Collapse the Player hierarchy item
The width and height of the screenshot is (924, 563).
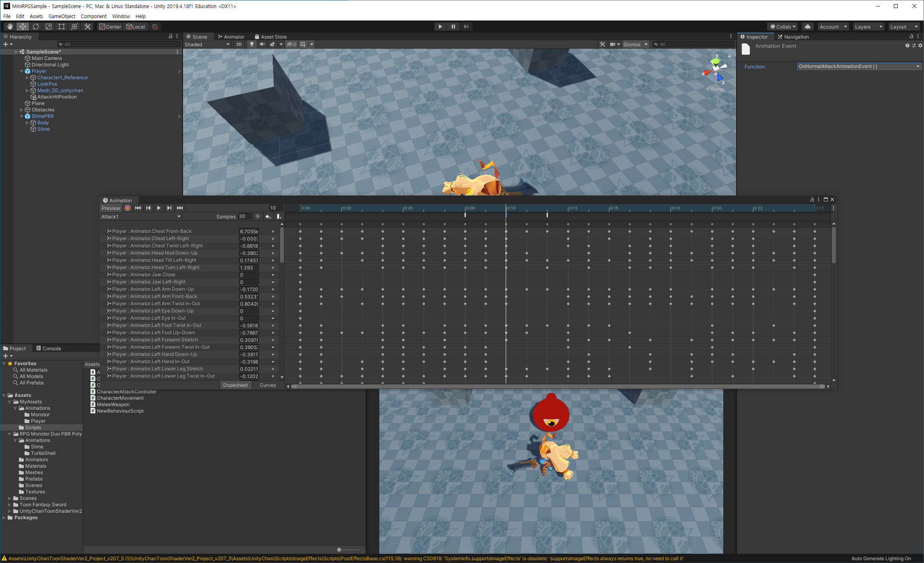pyautogui.click(x=22, y=71)
